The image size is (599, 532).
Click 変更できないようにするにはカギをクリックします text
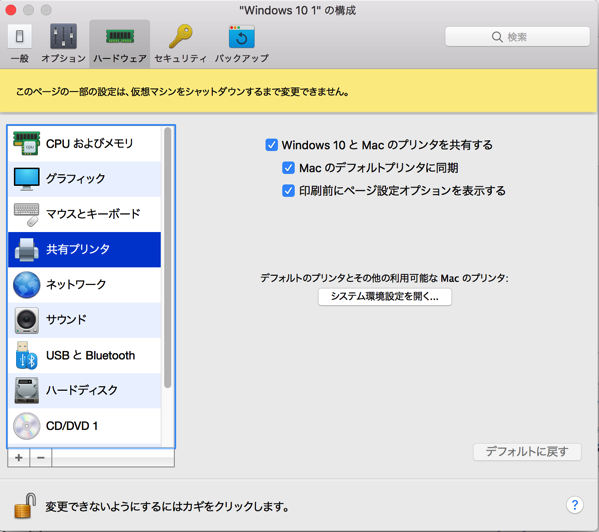click(x=167, y=507)
